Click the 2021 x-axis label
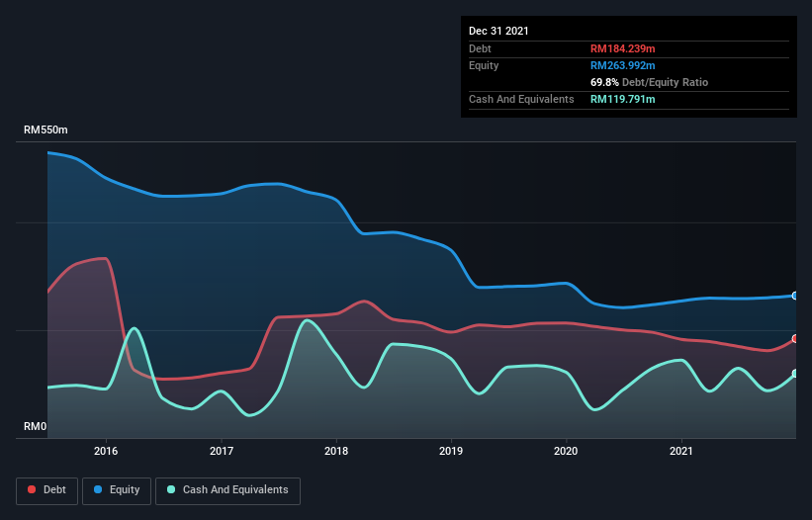 681,451
